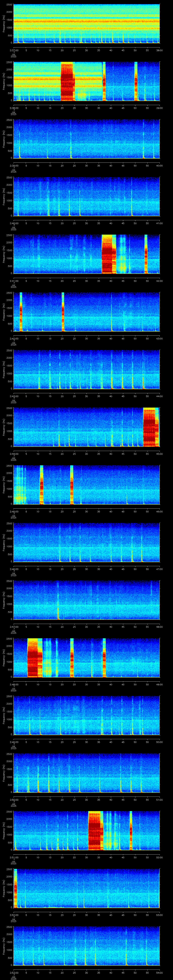
Task: Pick the 2:50:00 start time label
Action: point(13,800)
